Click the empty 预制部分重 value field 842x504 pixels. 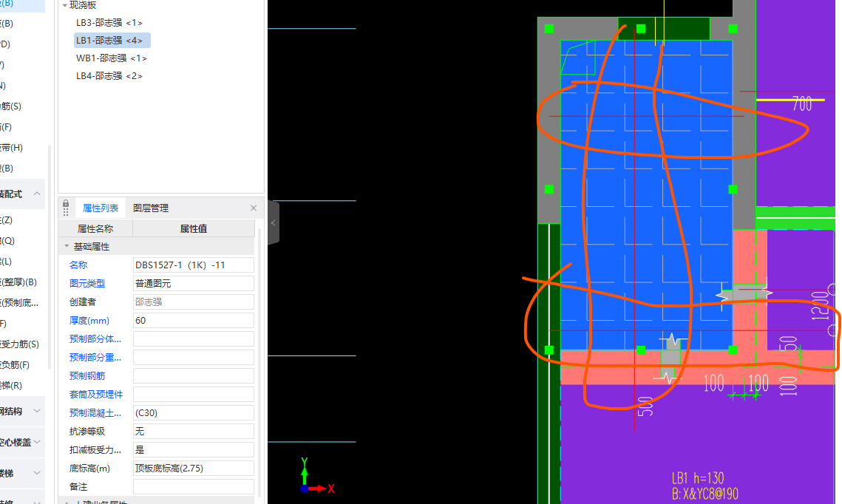[194, 358]
